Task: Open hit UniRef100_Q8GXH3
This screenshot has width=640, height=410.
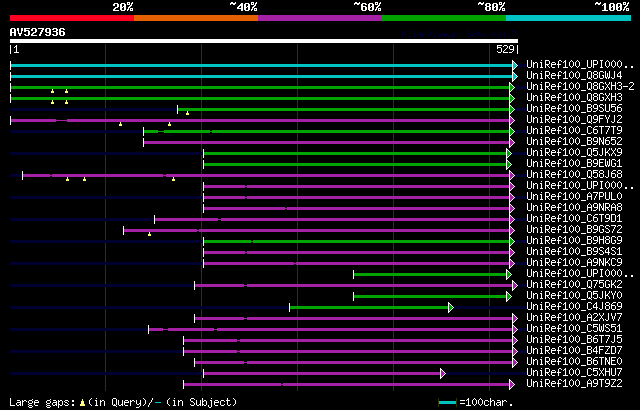Action: pos(574,98)
